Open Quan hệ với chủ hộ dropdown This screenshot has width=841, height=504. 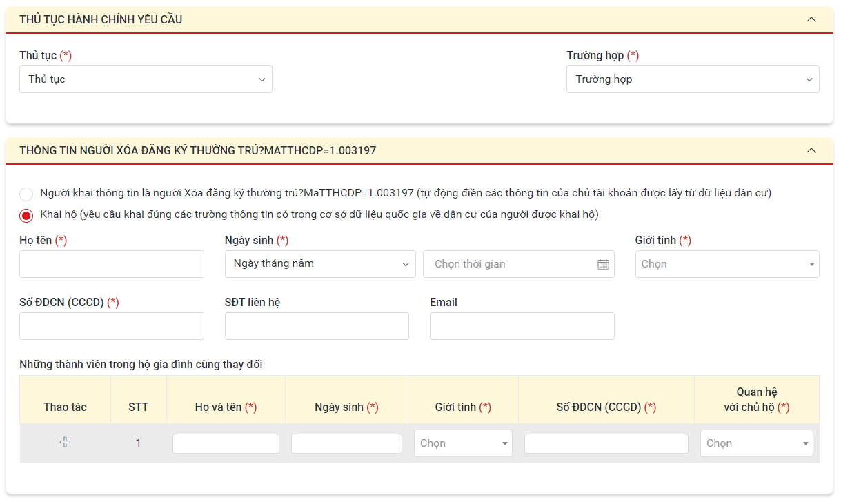pos(756,443)
